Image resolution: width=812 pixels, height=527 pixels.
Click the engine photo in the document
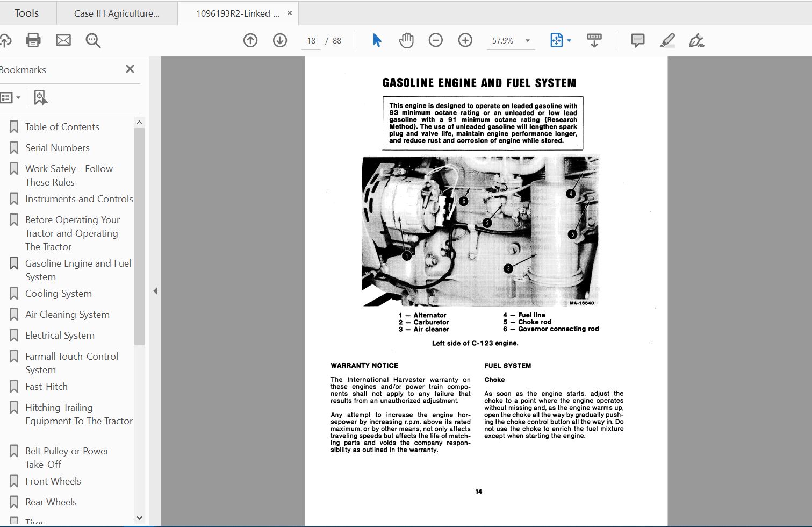tap(480, 231)
